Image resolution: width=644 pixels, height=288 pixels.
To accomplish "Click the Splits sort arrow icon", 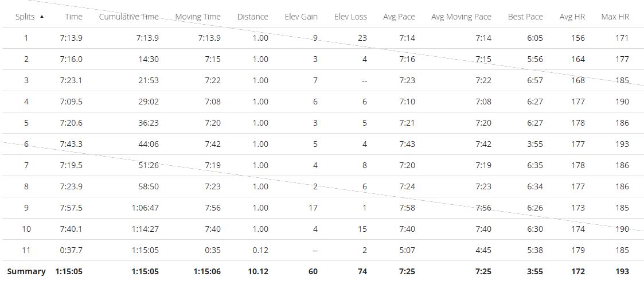I will click(42, 17).
